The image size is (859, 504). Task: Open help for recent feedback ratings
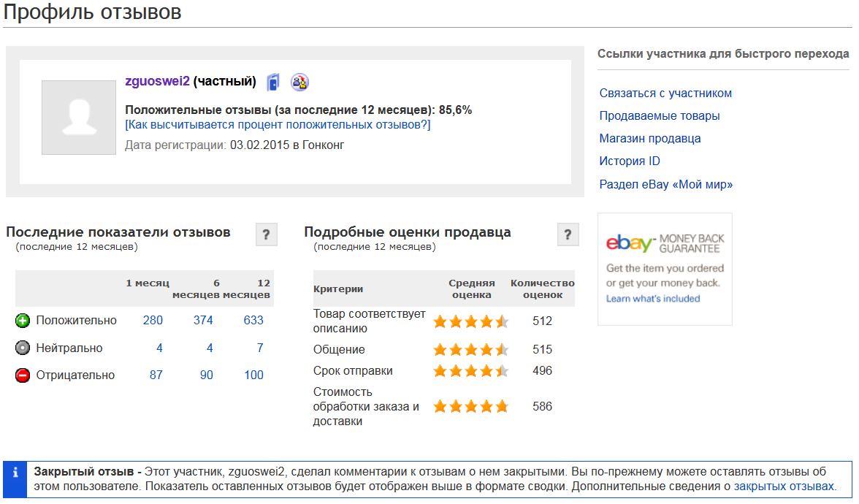[266, 234]
